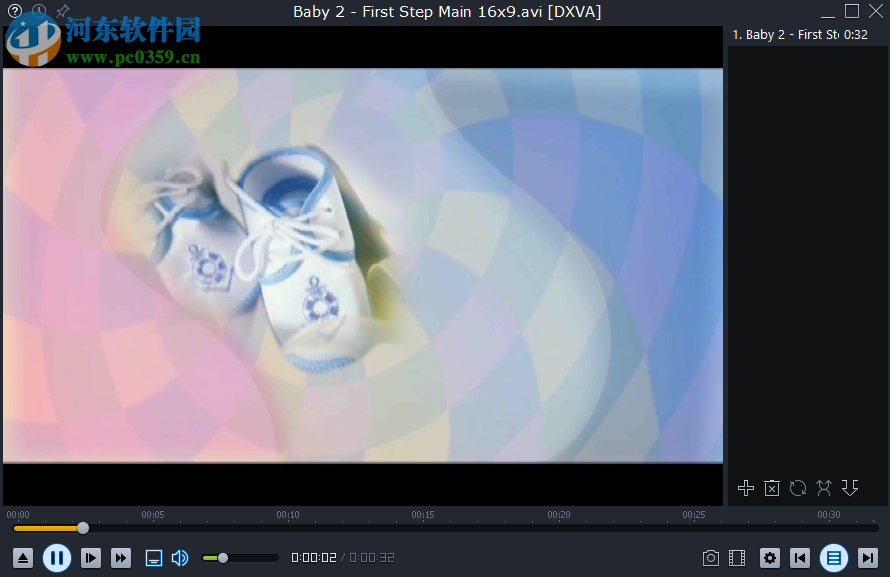Click the clock icon in title bar
Viewport: 890px width, 577px height.
click(39, 10)
